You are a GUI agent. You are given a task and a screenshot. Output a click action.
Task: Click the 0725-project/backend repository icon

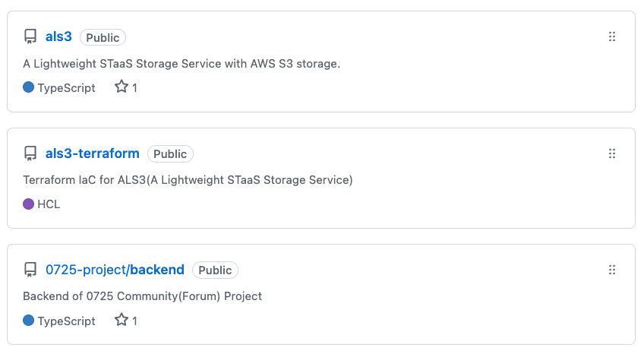(x=30, y=270)
